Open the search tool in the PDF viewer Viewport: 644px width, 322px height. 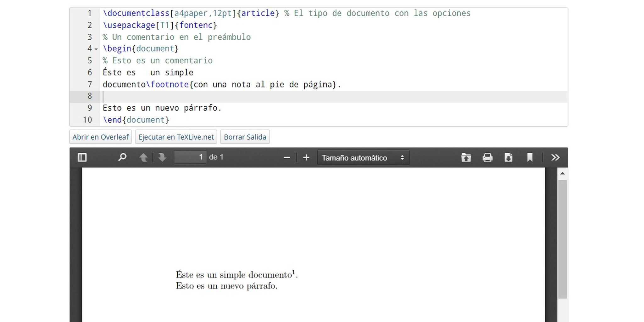click(123, 157)
